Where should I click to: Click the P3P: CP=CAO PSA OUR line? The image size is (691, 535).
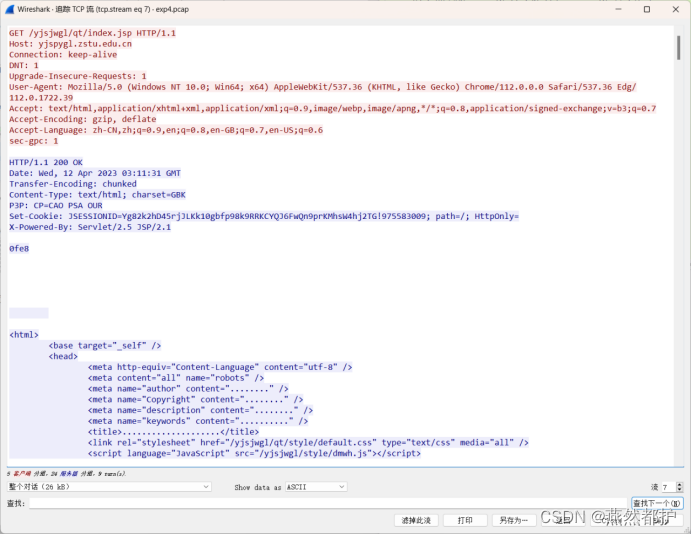click(x=56, y=205)
